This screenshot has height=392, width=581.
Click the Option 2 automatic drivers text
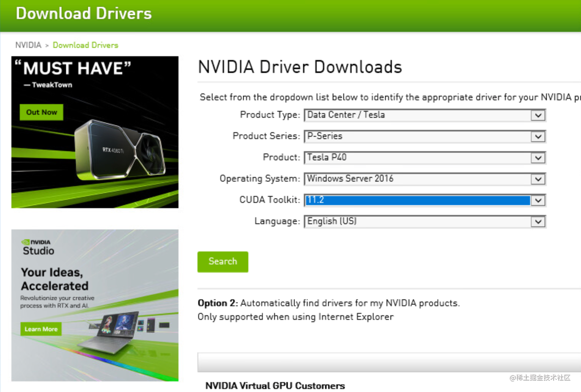click(x=328, y=303)
